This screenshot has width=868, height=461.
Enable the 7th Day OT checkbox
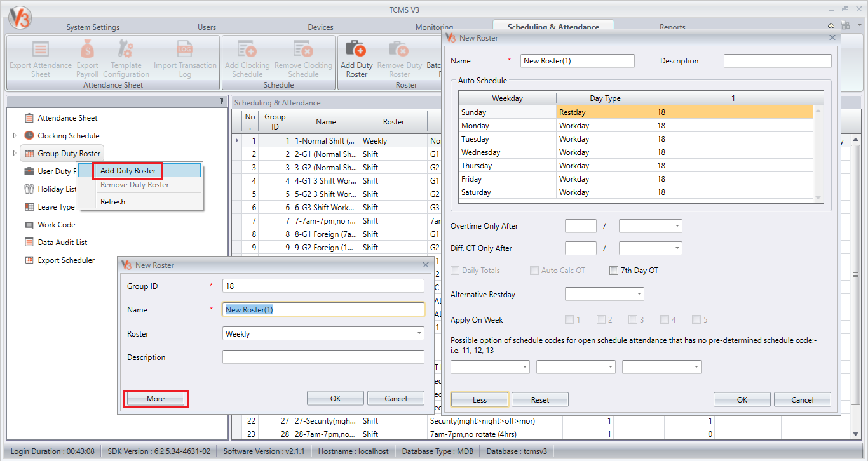[x=614, y=271]
